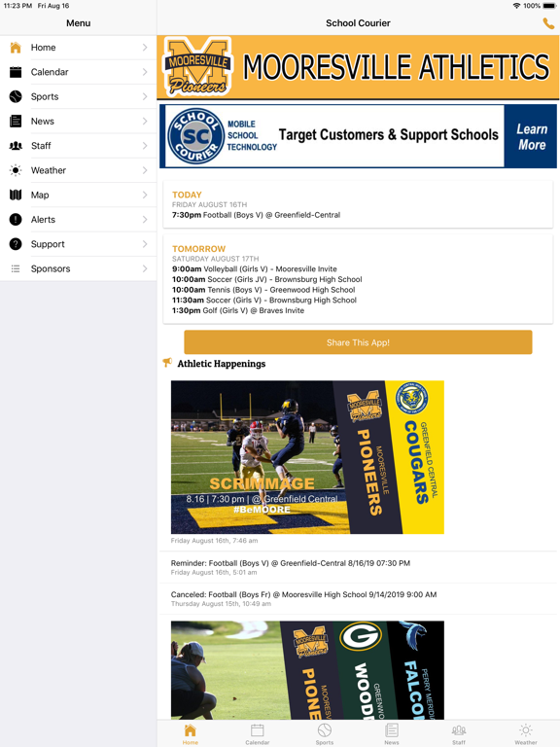Expand the News row chevron
The height and width of the screenshot is (747, 560).
click(145, 121)
